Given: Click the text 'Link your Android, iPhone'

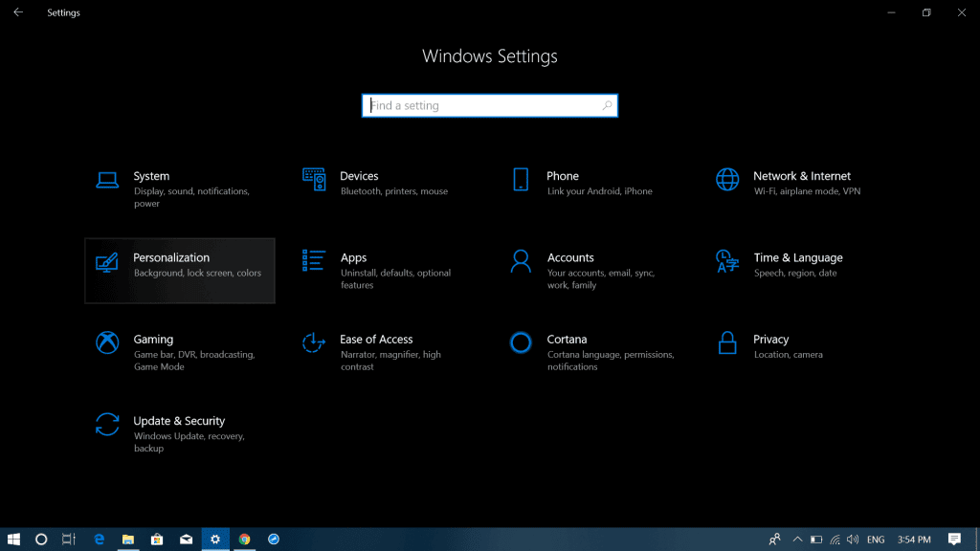Looking at the screenshot, I should coord(600,191).
